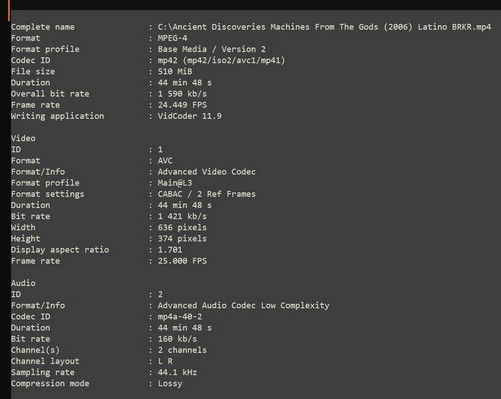Select the 25.000 FPS frame rate value
Screen dimensions: 501x399
[182, 261]
